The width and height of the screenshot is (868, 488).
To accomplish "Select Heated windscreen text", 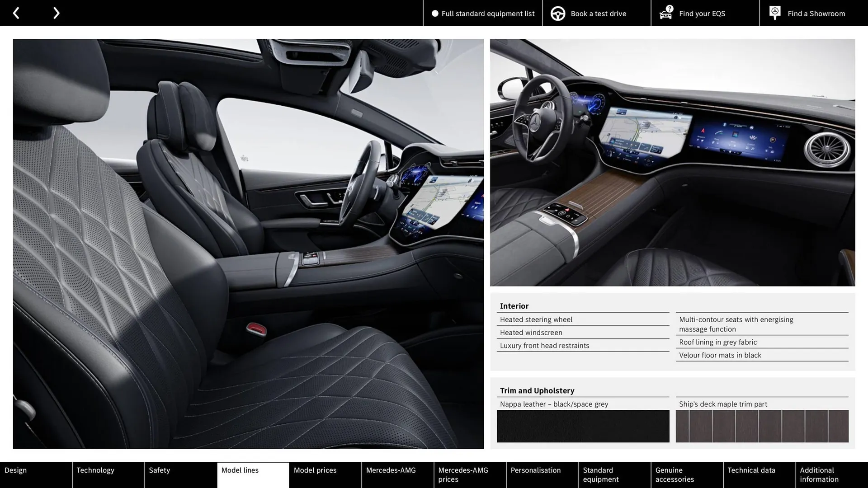I will point(531,333).
